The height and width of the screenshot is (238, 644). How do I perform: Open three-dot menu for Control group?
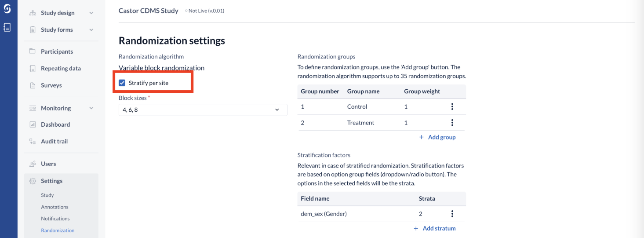pyautogui.click(x=452, y=106)
